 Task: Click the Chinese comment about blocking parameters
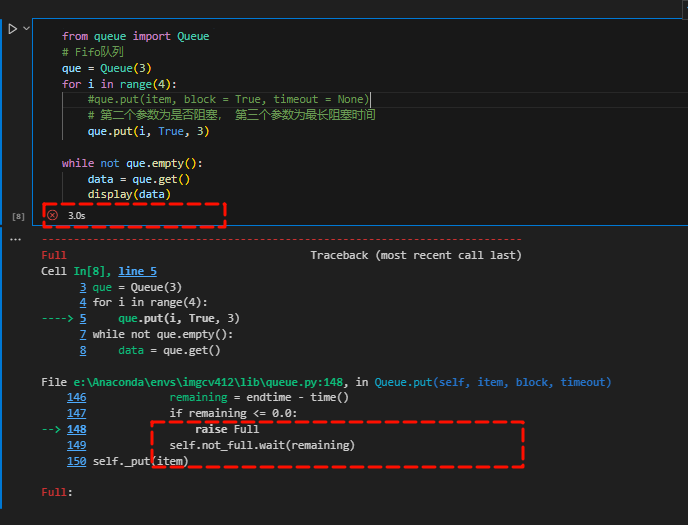tap(231, 115)
